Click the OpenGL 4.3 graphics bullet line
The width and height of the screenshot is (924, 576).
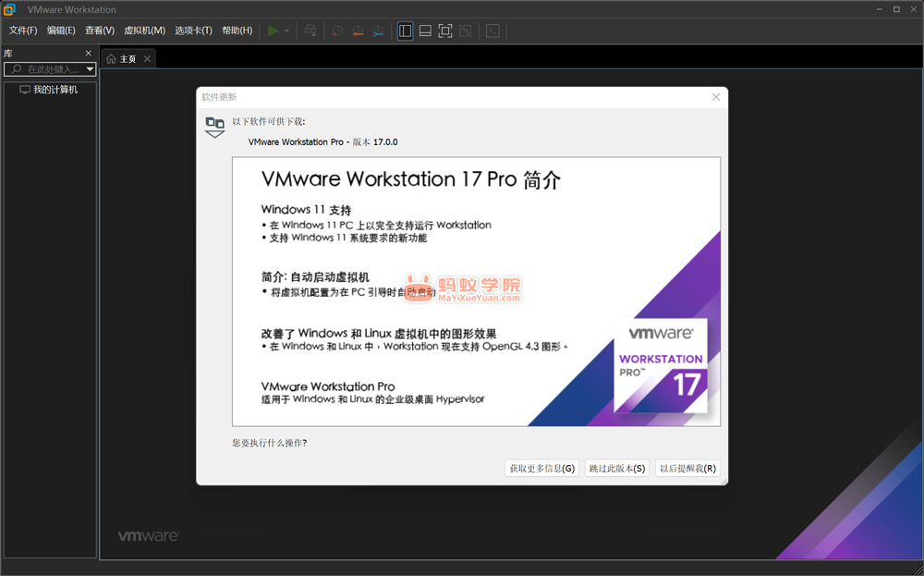(x=415, y=347)
